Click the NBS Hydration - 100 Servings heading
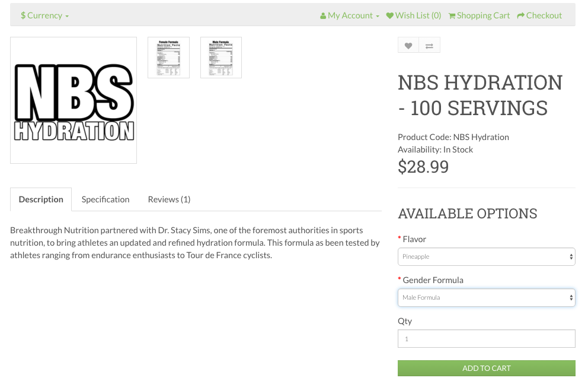Image resolution: width=588 pixels, height=381 pixels. pyautogui.click(x=480, y=96)
